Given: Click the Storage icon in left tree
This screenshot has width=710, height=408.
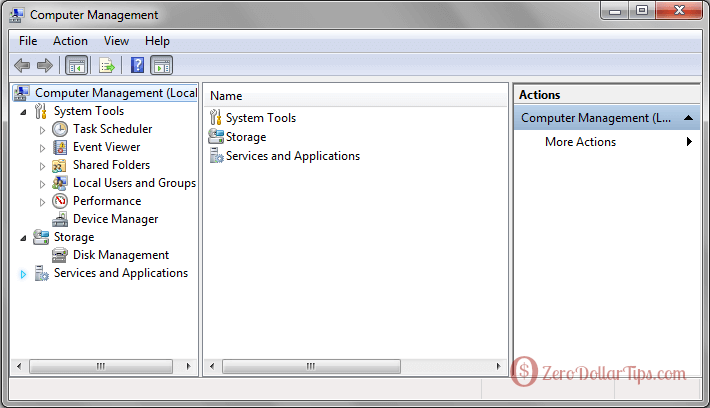Looking at the screenshot, I should pos(41,237).
